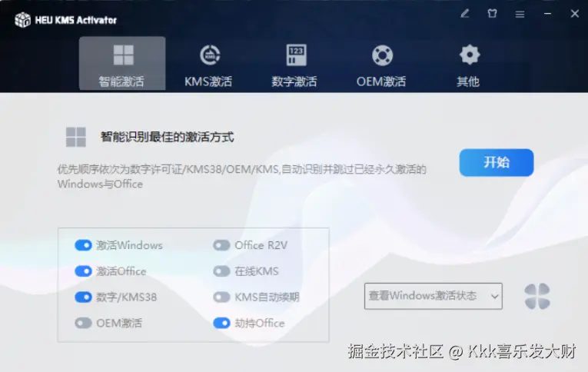The image size is (588, 372).
Task: Click the HEU KMS Activator cube logo
Action: 22,19
